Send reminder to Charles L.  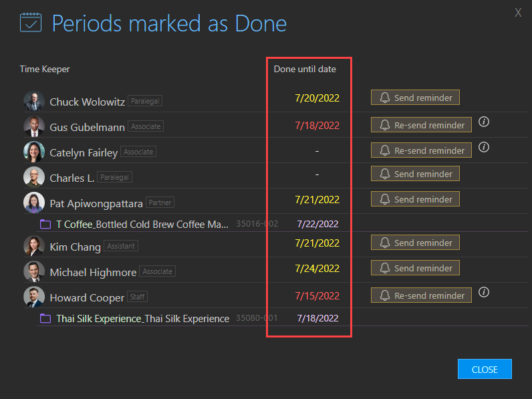(415, 174)
